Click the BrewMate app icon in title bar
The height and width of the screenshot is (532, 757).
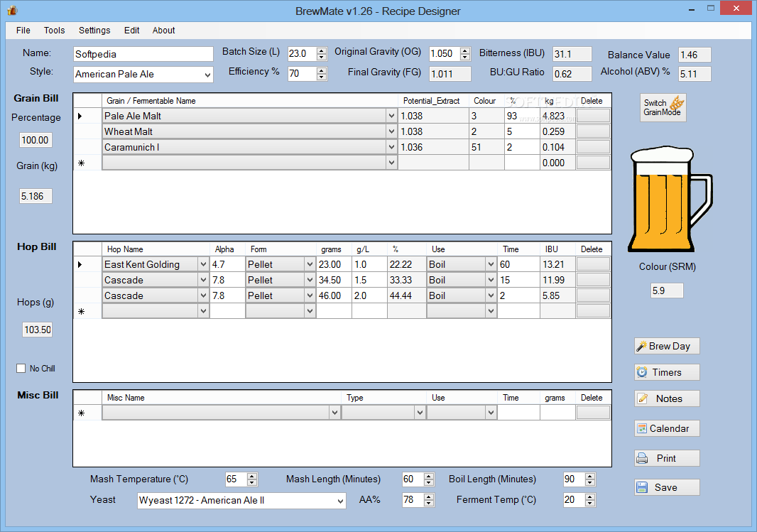tap(11, 10)
